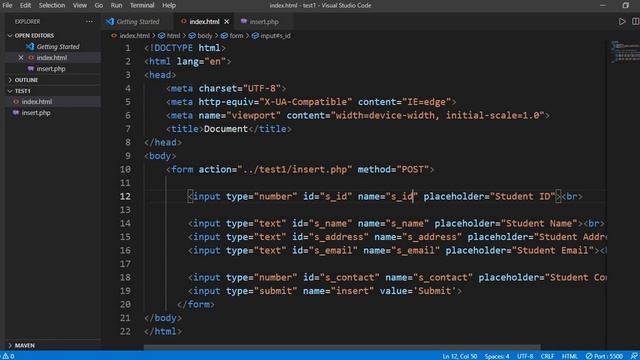Open the Go menu

(99, 5)
